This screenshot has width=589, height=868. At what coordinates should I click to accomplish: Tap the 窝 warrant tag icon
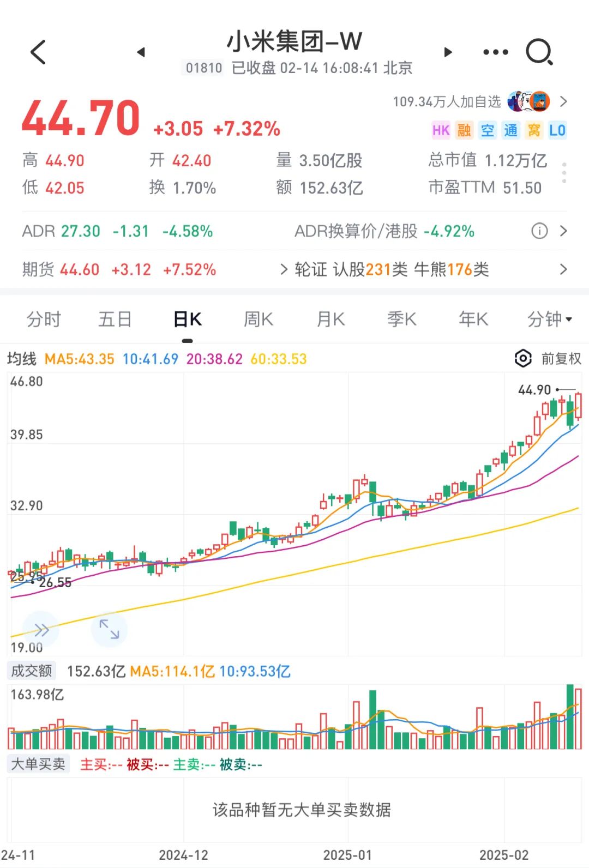(534, 130)
